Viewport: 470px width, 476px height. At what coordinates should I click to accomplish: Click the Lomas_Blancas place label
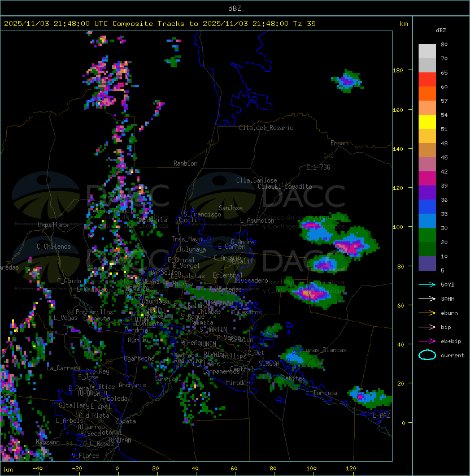(x=324, y=350)
